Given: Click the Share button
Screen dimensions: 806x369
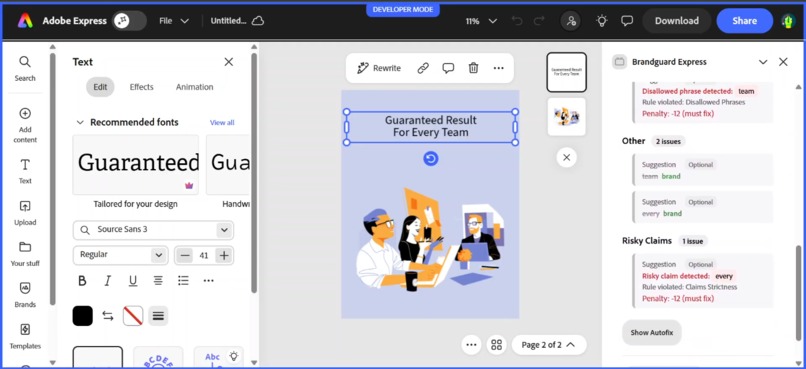Looking at the screenshot, I should (744, 21).
